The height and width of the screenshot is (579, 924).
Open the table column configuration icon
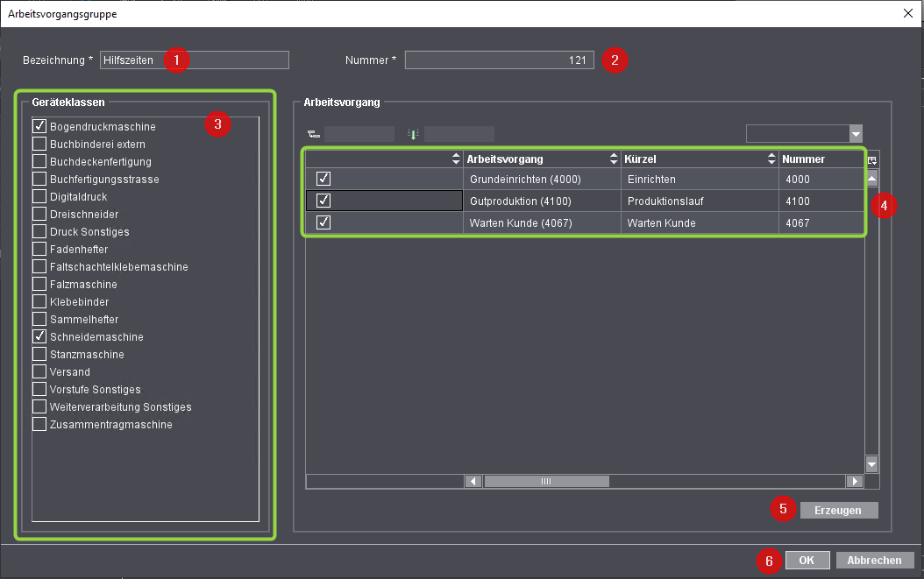tap(872, 160)
